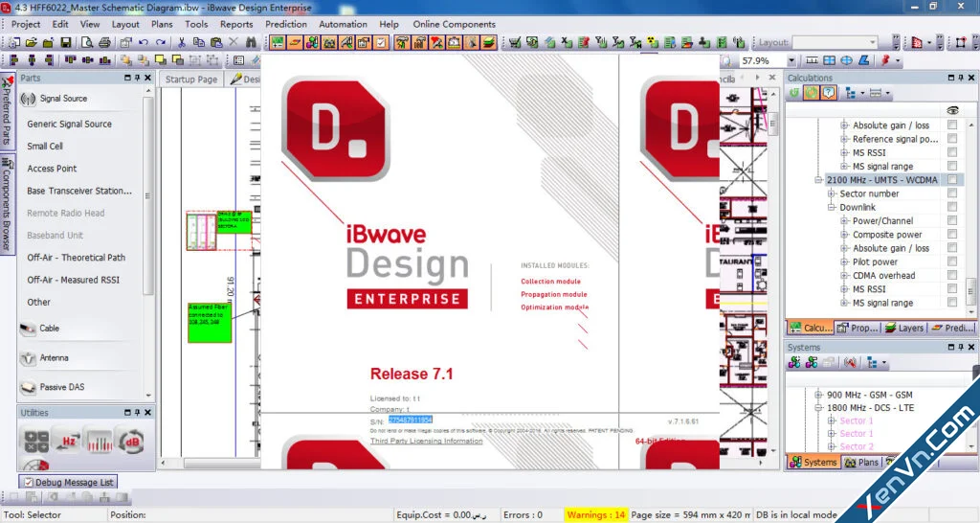Open the zoom percentage dropdown

791,60
